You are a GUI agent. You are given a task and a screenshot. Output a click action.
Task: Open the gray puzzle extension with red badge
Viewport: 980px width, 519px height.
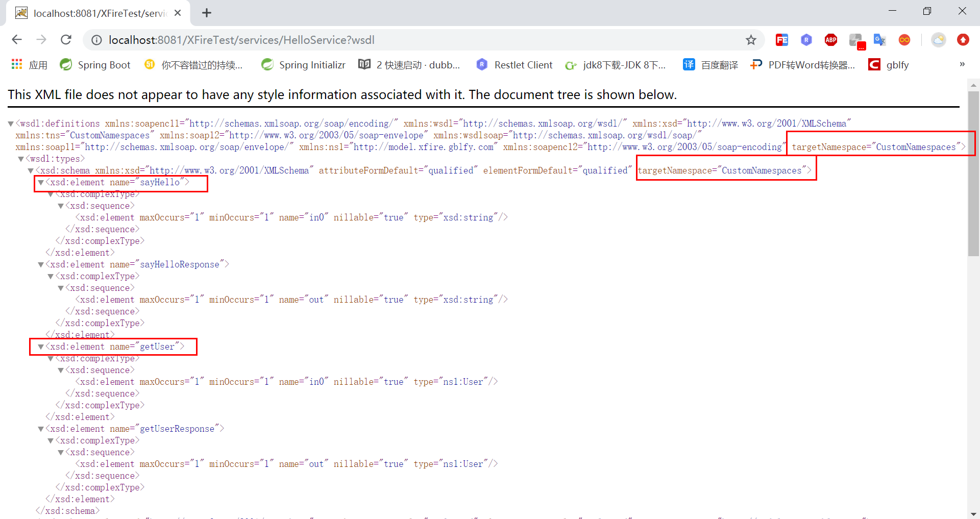(x=856, y=41)
